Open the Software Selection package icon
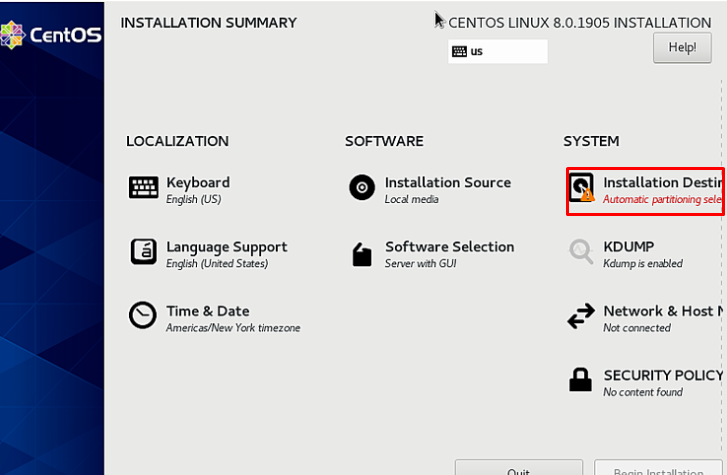The height and width of the screenshot is (475, 727). [x=362, y=254]
